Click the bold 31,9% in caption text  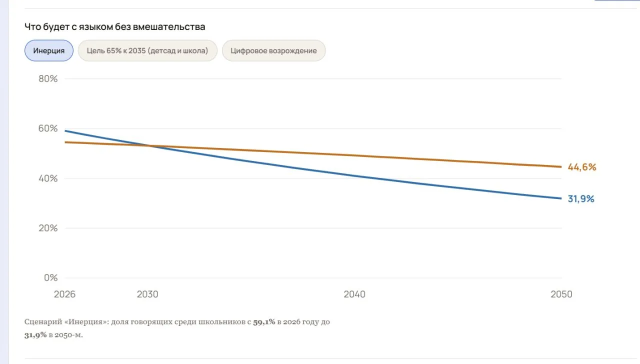35,334
